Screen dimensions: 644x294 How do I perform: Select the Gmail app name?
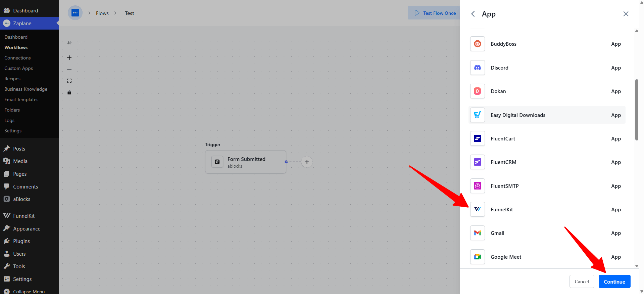pyautogui.click(x=497, y=233)
